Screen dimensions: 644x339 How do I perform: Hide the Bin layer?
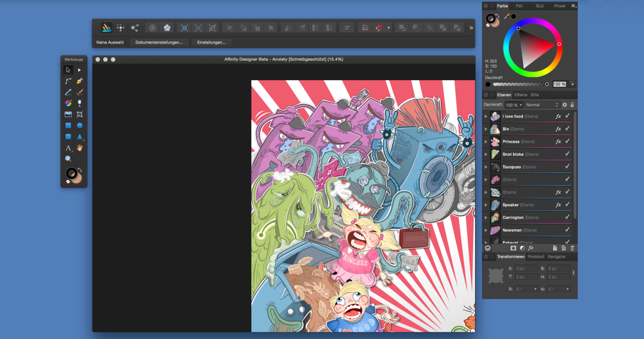(x=567, y=129)
